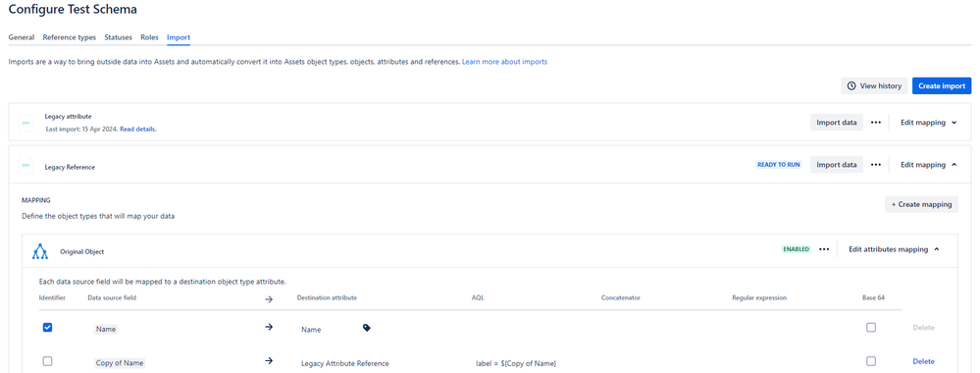Open the three-dots menu for Legacy Reference import
This screenshot has height=373, width=980.
point(876,165)
